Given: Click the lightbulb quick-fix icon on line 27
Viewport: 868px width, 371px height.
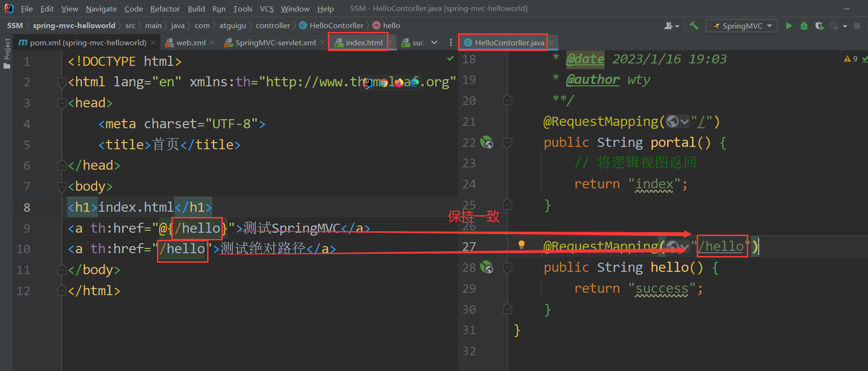Looking at the screenshot, I should point(522,245).
